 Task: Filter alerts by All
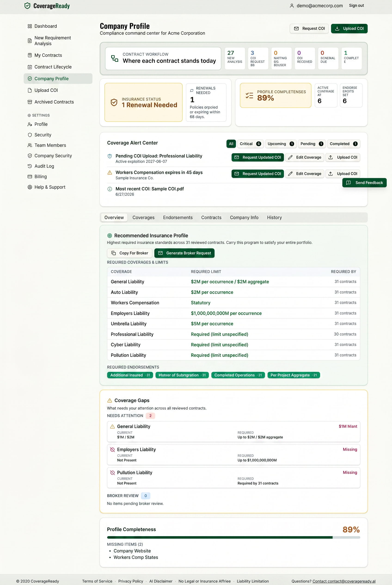pyautogui.click(x=231, y=144)
